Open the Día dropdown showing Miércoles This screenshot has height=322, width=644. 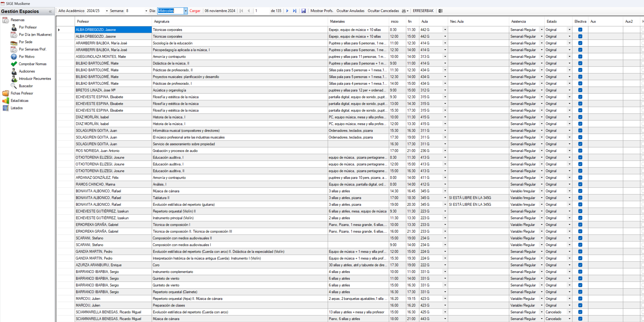(x=186, y=11)
